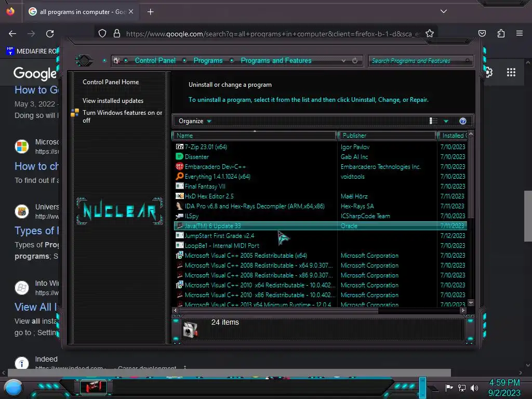Click the site security shield icon
Viewport: 532px width, 399px height.
pos(102,33)
